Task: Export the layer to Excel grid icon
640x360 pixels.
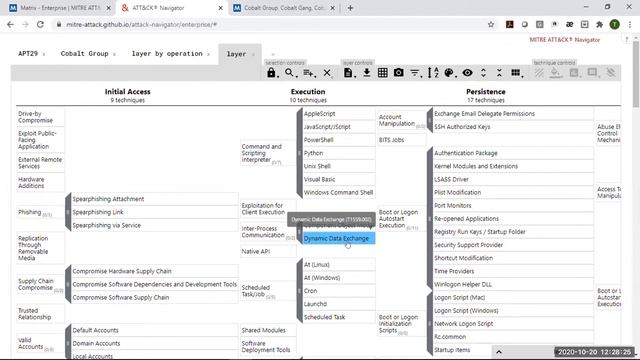Action: pos(382,73)
